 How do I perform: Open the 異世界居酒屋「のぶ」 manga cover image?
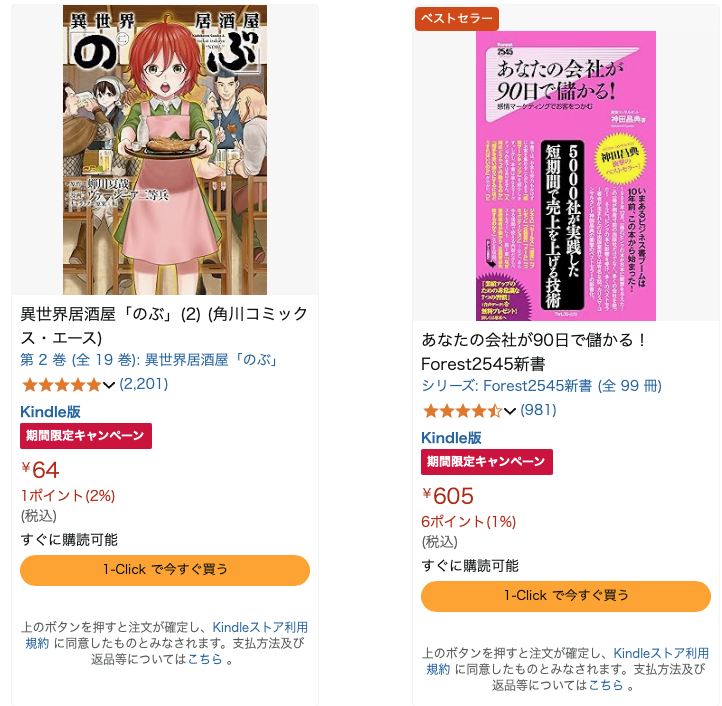165,150
